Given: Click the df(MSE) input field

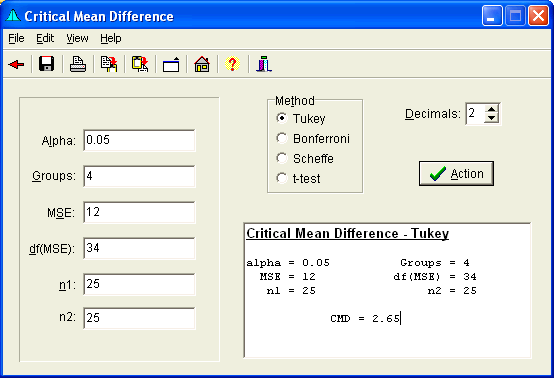Looking at the screenshot, I should pyautogui.click(x=139, y=248).
